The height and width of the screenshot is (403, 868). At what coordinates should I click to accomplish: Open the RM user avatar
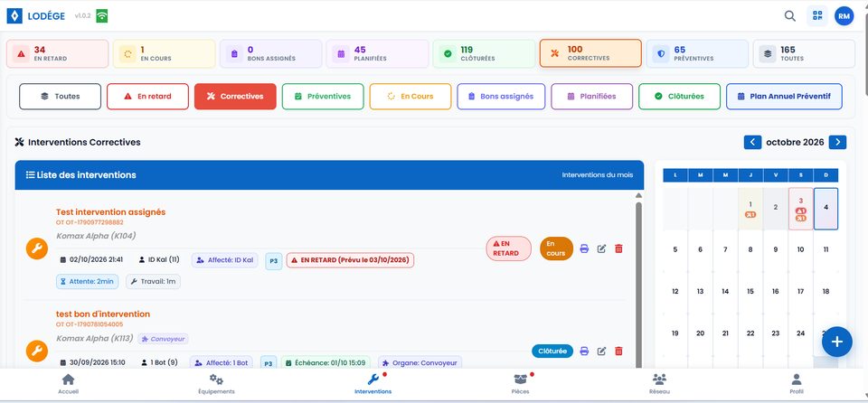[x=844, y=16]
